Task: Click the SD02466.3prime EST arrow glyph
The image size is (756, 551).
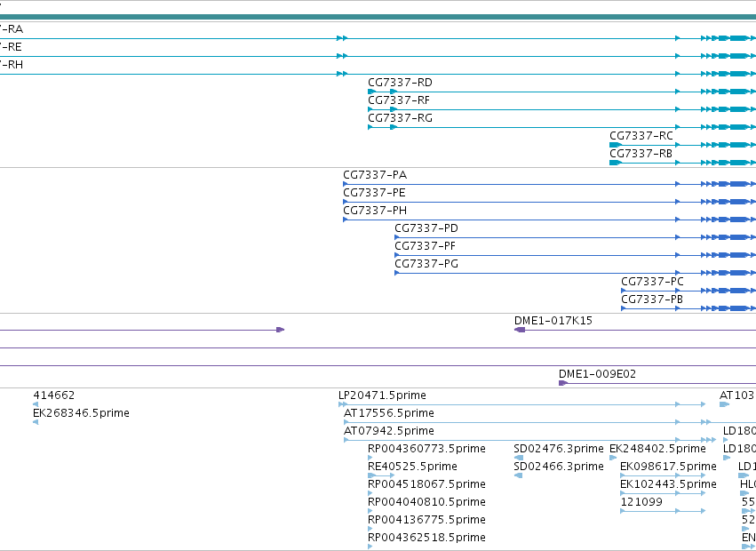Action: pos(518,475)
